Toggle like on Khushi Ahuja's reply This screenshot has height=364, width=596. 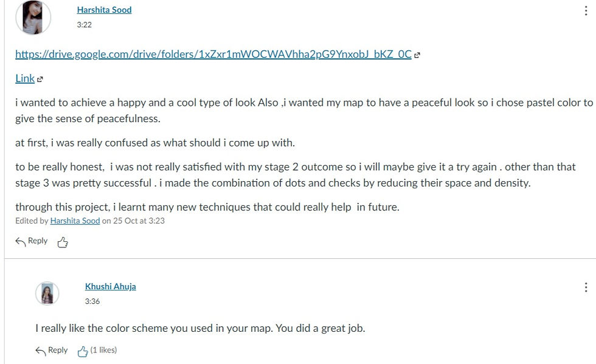click(x=83, y=351)
